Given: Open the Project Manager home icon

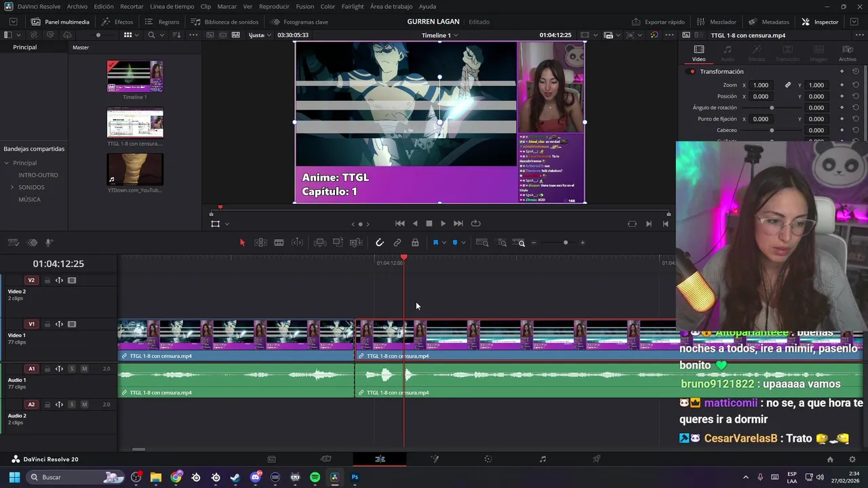Looking at the screenshot, I should coord(830,460).
